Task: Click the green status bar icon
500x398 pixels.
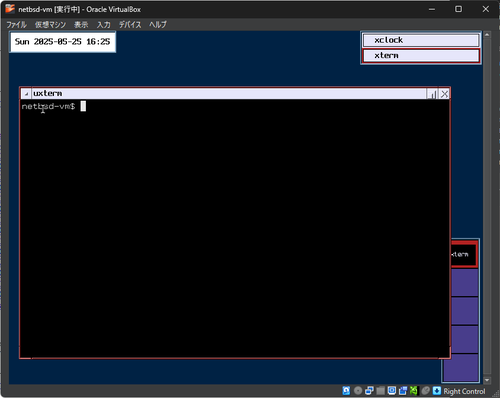Action: pyautogui.click(x=414, y=391)
